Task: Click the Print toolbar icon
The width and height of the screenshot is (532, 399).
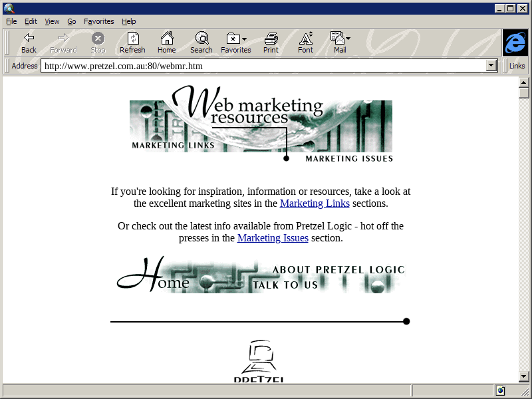Action: tap(271, 39)
